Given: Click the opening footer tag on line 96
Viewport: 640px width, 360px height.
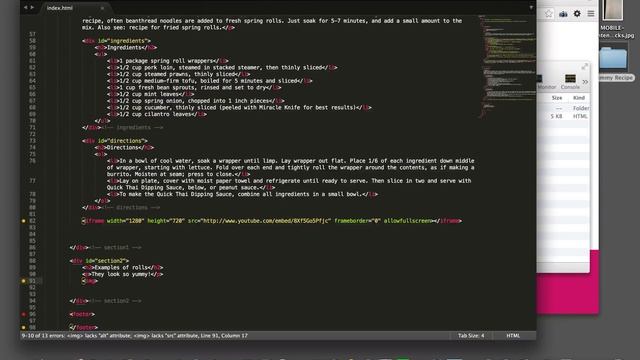Looking at the screenshot, I should [82, 314].
